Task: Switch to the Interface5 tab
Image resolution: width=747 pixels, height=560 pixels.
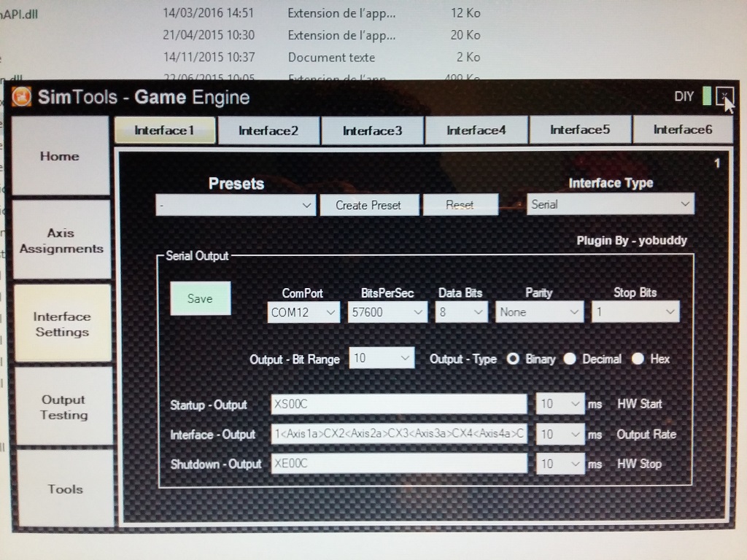Action: 580,130
